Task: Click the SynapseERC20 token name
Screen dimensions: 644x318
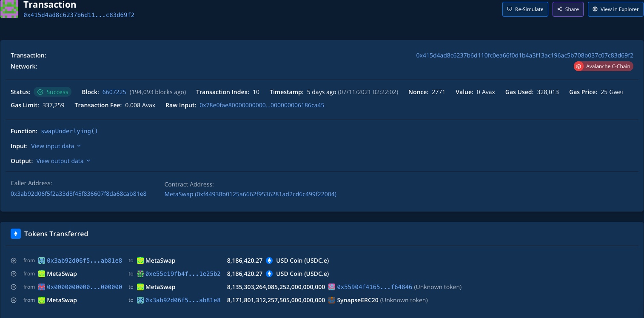Action: [x=358, y=300]
